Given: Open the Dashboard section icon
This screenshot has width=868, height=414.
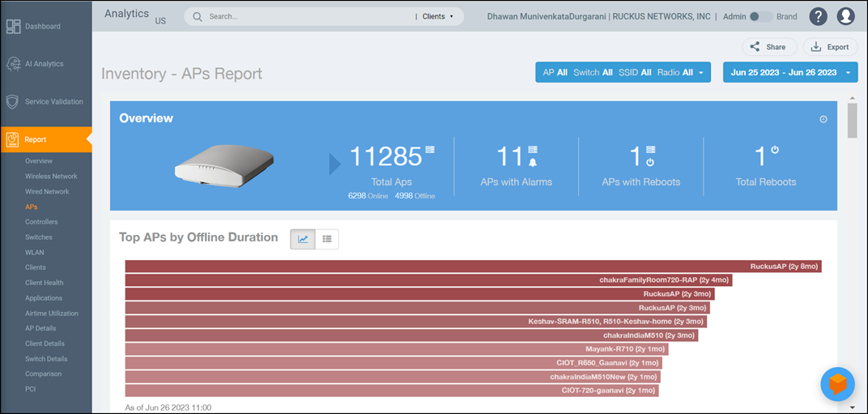Looking at the screenshot, I should click(x=13, y=26).
